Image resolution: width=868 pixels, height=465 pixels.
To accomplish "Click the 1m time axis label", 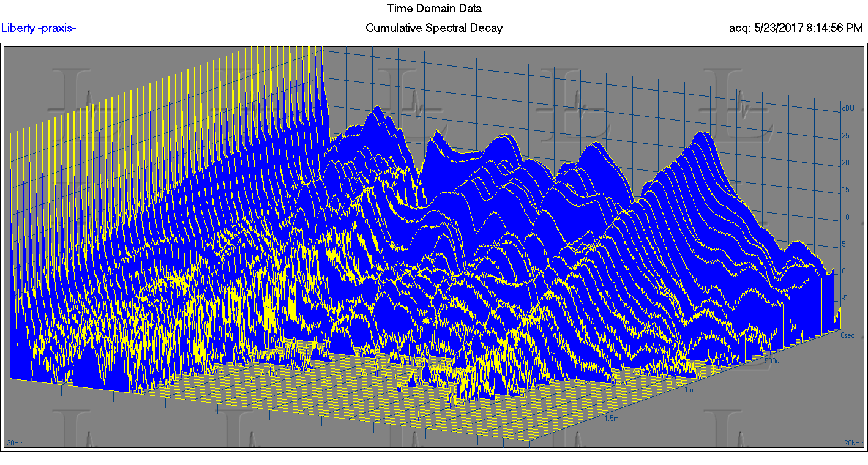I will coord(689,390).
